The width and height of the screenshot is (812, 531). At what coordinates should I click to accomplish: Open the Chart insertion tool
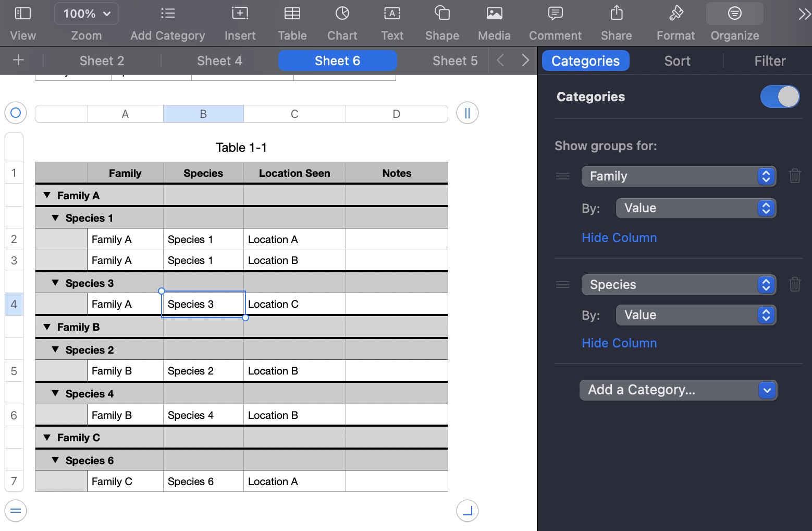click(342, 22)
